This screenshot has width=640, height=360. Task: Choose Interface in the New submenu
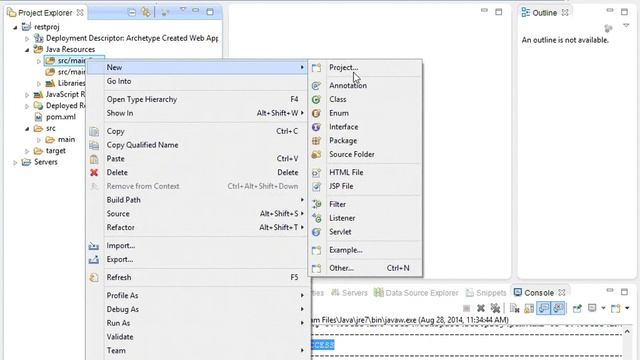pos(343,127)
